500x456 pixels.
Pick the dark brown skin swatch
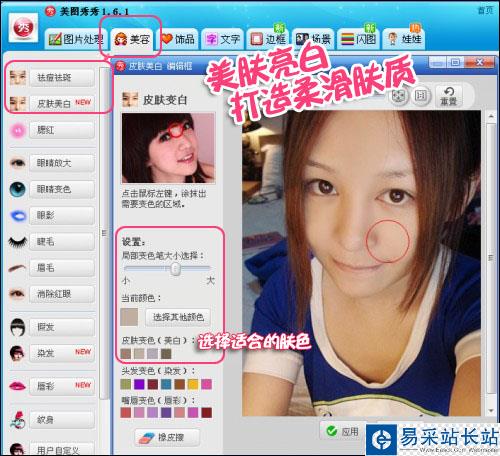click(x=166, y=354)
